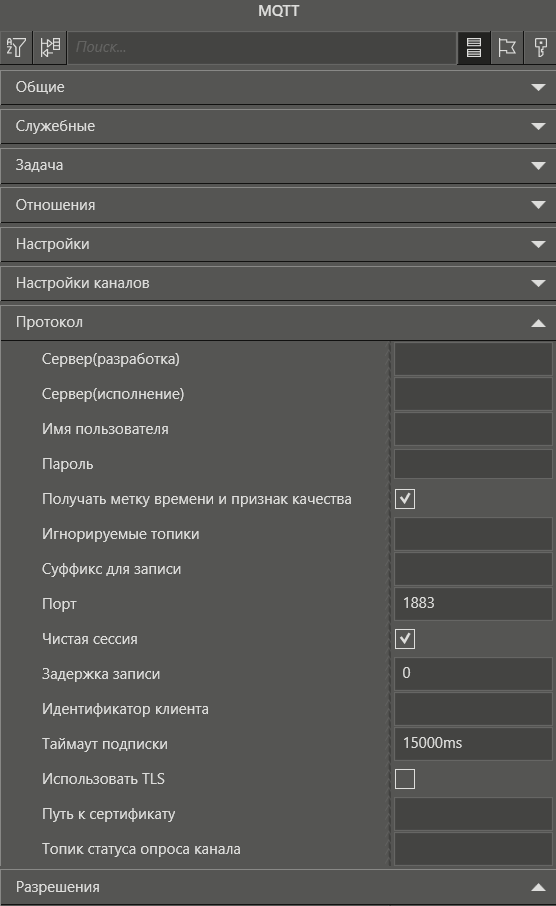Click the alphabetical sort filter icon

(17, 47)
